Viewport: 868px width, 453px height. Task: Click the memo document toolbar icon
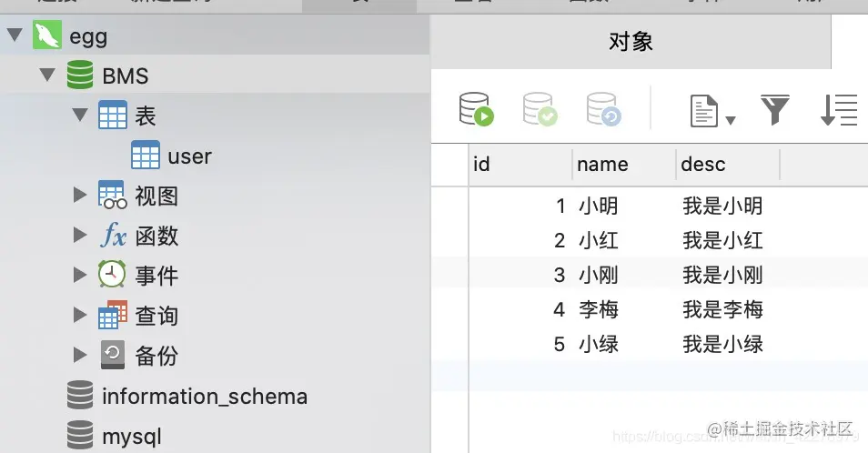pyautogui.click(x=704, y=111)
